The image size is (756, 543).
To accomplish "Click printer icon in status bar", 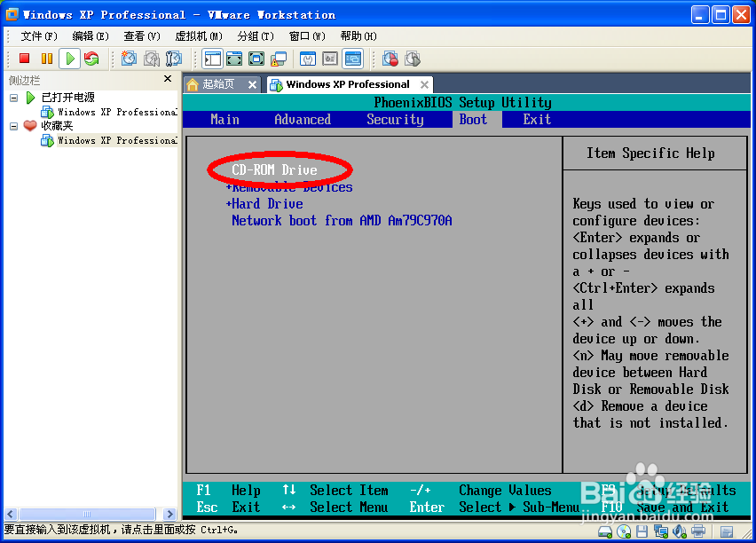I will pos(698,531).
